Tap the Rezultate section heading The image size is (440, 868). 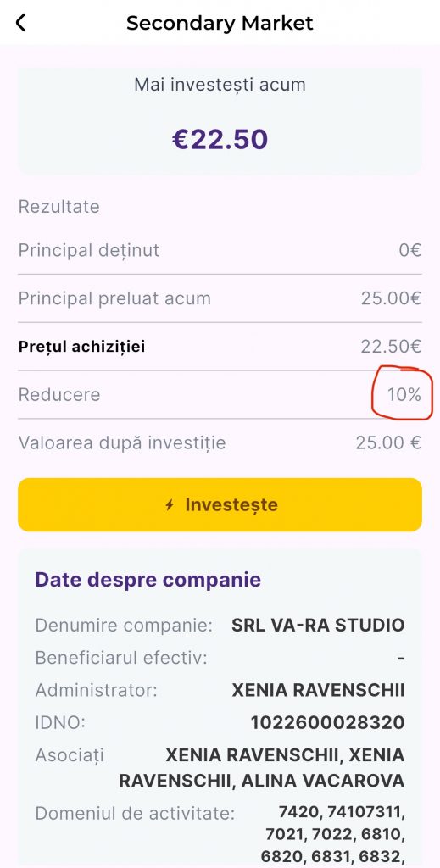pos(59,207)
